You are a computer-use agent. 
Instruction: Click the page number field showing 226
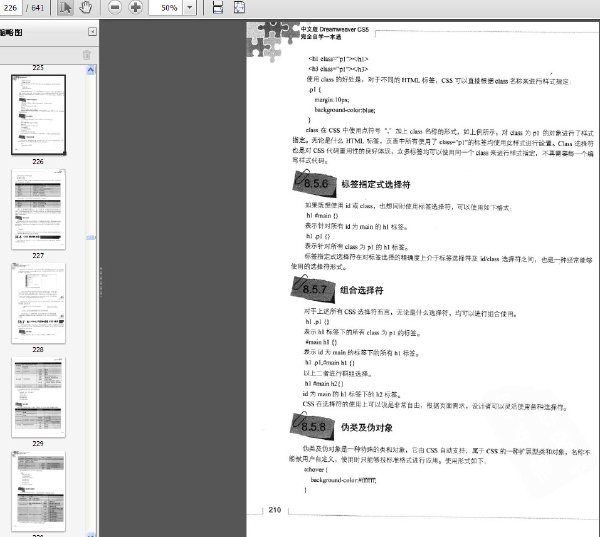coord(10,8)
